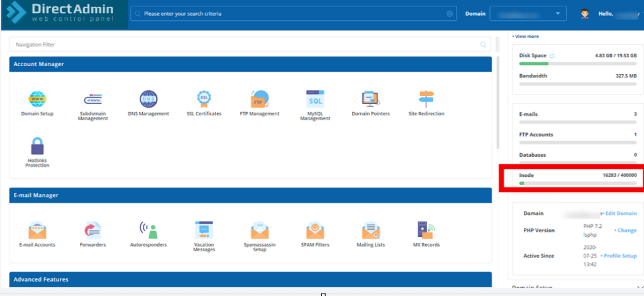Open the Profile Setup link
This screenshot has height=296, width=644.
[x=619, y=256]
